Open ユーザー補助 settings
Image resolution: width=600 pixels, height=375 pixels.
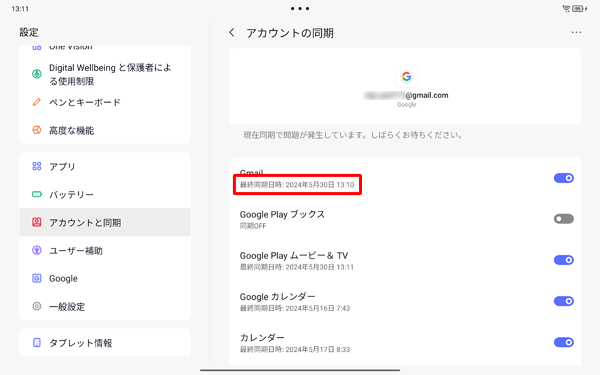point(105,250)
